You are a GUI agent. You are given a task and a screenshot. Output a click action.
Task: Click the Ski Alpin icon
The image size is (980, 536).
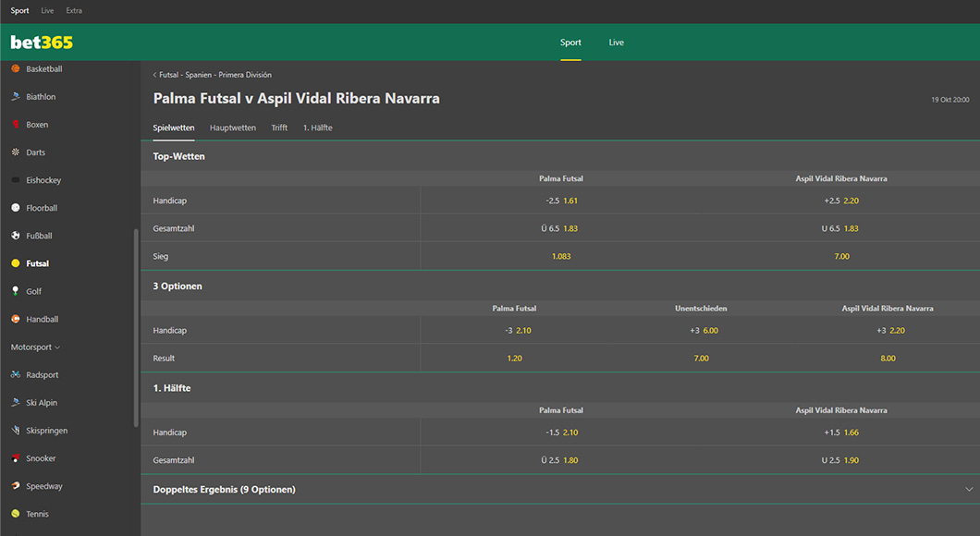[16, 402]
